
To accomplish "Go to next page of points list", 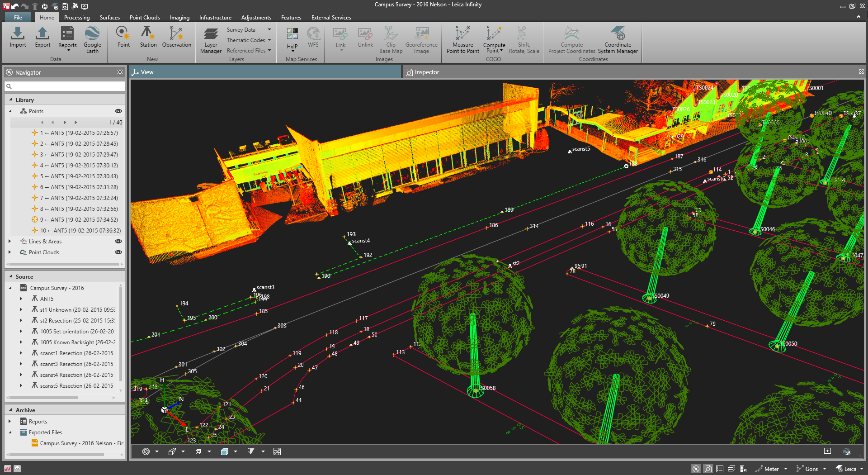I will [65, 122].
